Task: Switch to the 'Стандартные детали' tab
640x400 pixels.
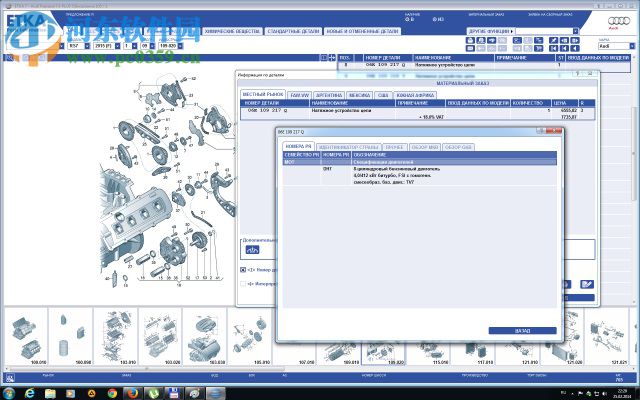Action: (x=293, y=31)
